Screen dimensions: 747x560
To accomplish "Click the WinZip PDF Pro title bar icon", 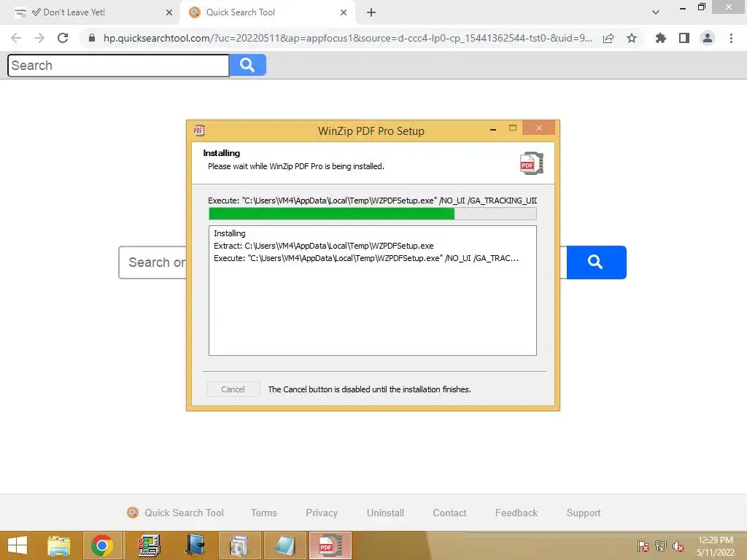I will click(x=199, y=131).
